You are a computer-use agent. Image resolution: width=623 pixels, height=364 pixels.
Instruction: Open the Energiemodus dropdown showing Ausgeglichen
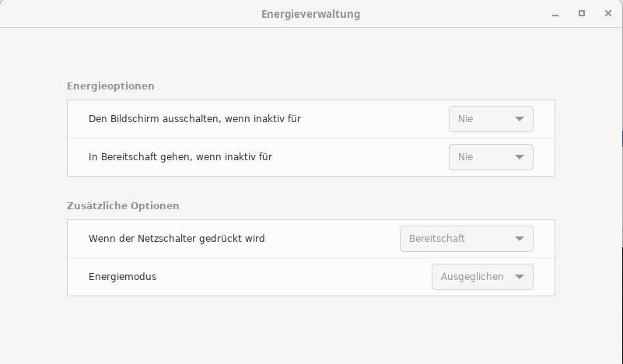482,277
